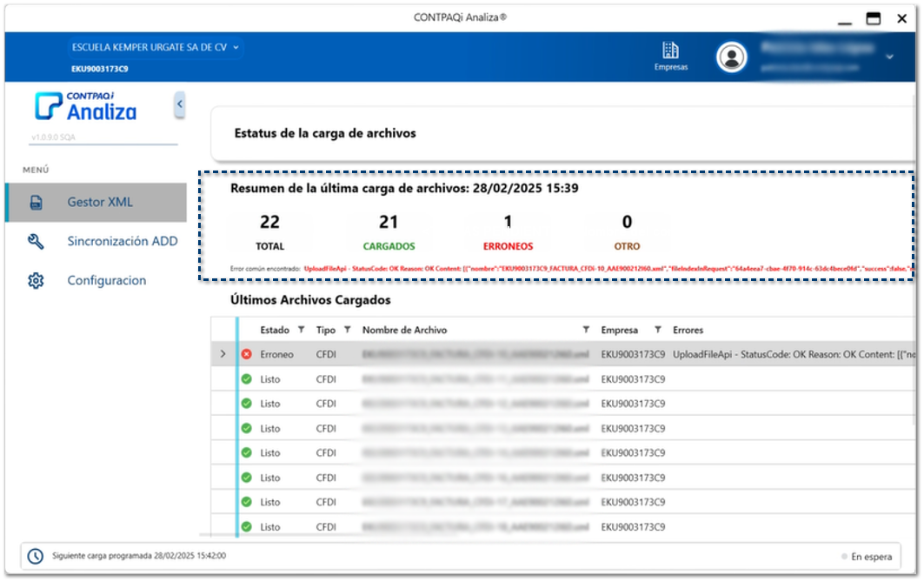The height and width of the screenshot is (582, 924).
Task: Open the Nombre de Archivo column filter
Action: [586, 330]
